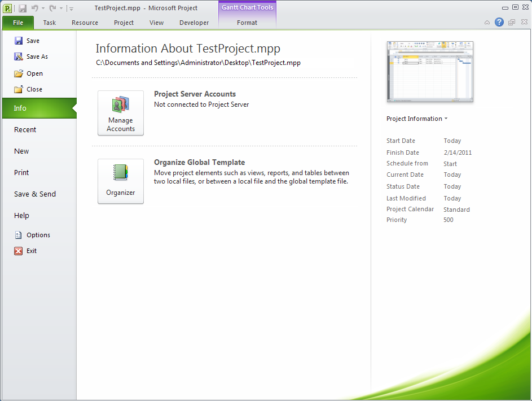This screenshot has height=401, width=532.
Task: Open the Organizer
Action: [120, 181]
